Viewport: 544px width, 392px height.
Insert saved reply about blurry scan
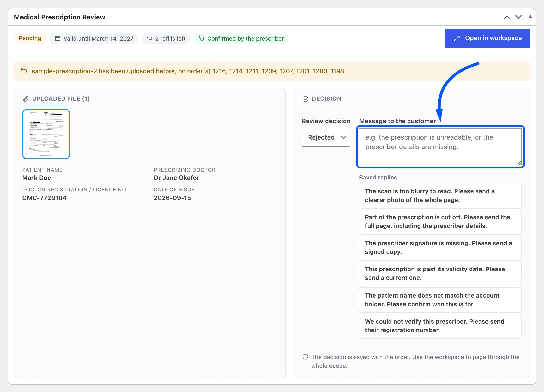click(440, 196)
